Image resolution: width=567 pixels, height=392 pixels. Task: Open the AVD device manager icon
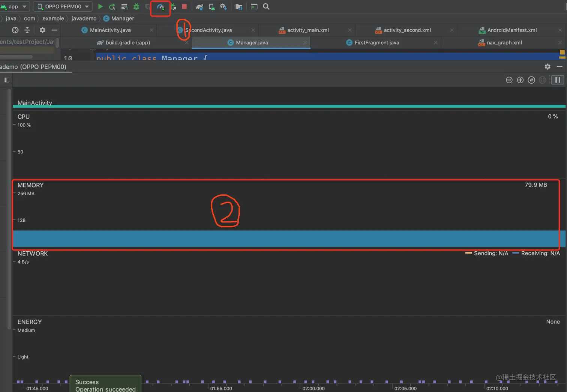click(x=212, y=6)
